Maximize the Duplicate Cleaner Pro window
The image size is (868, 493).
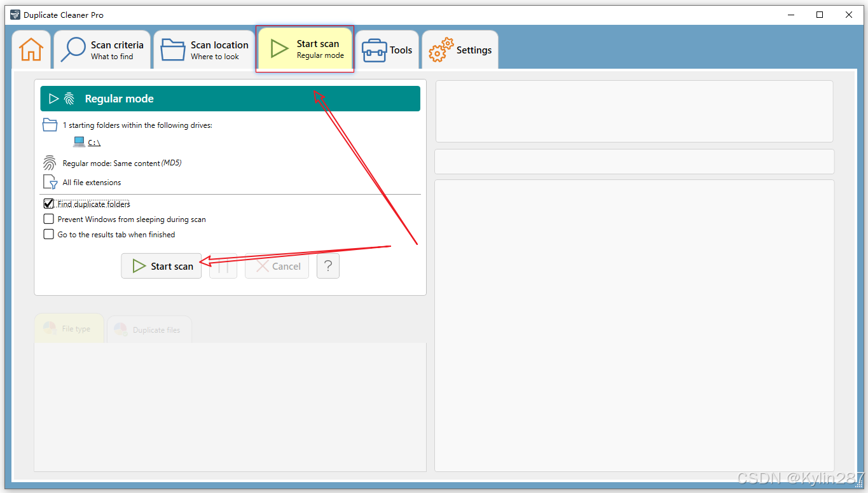(x=820, y=15)
